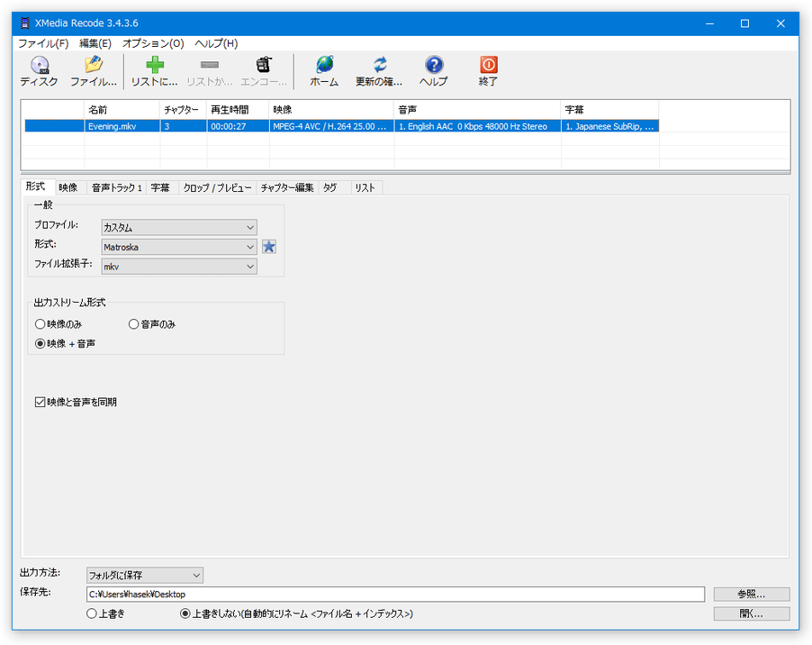
Task: Switch to the クロップ / プレビュー tab
Action: coord(217,187)
